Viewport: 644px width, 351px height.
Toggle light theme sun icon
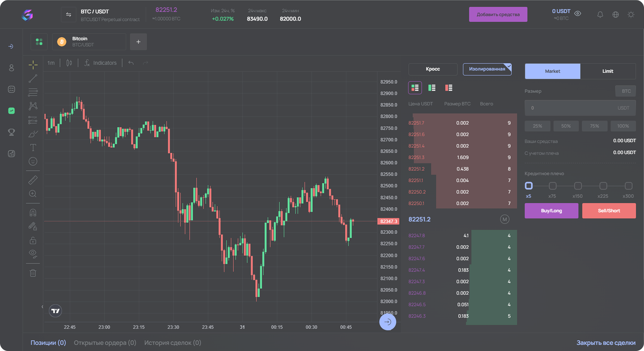point(631,14)
